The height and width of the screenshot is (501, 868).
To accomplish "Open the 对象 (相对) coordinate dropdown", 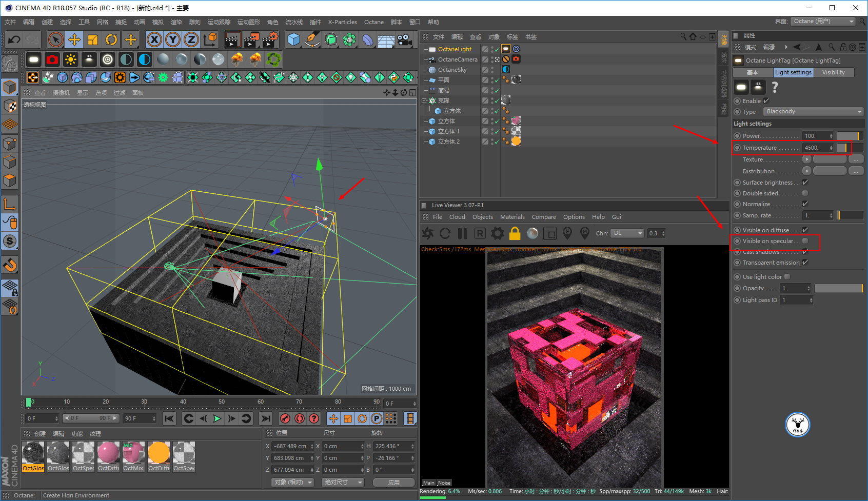I will [292, 482].
